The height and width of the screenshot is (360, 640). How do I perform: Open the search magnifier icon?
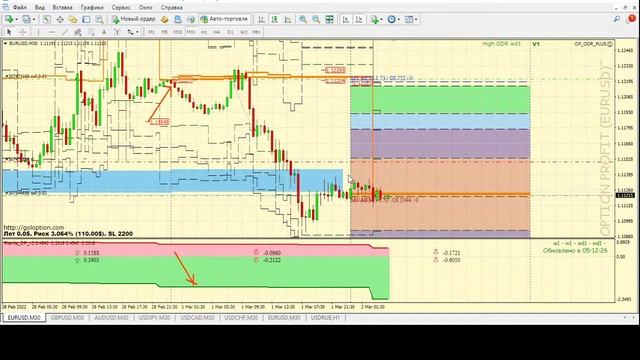pyautogui.click(x=617, y=19)
